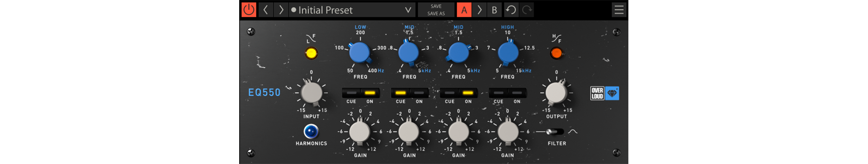Click the OUTPUT level knob
The width and height of the screenshot is (868, 164).
coord(556,93)
